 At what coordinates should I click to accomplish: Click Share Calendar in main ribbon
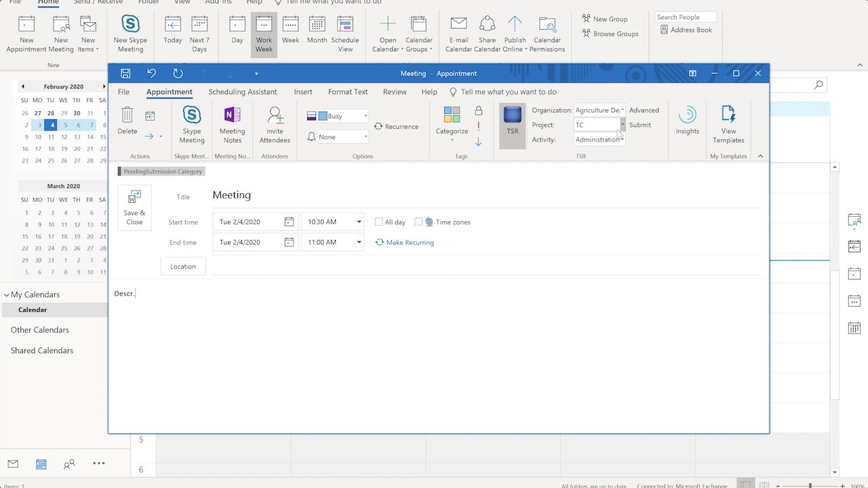tap(487, 34)
